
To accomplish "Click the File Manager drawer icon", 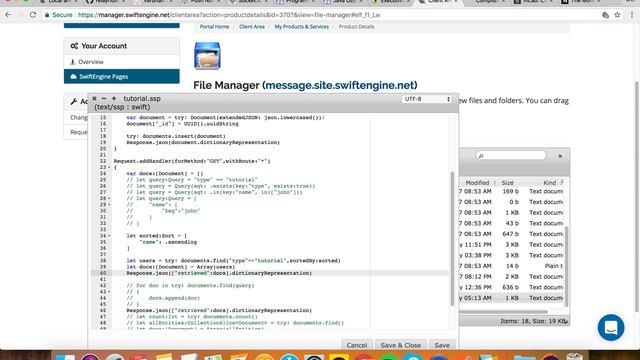I will coord(207,56).
